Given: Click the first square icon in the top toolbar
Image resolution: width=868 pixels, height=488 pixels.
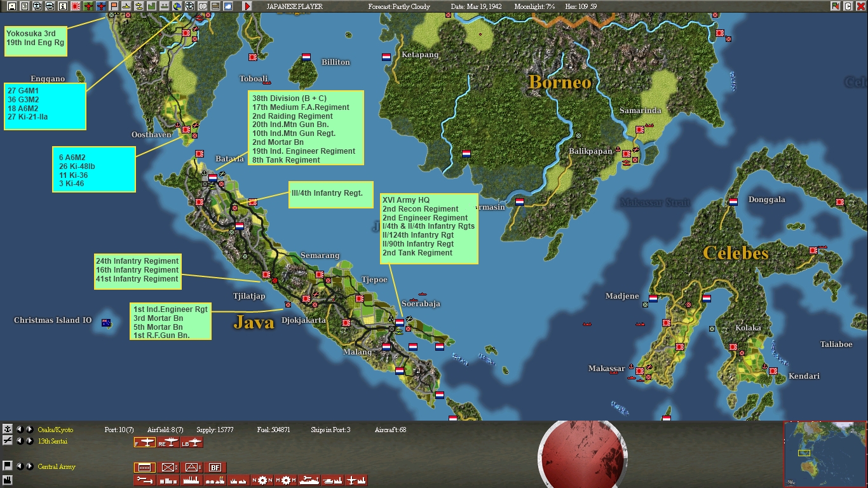Looking at the screenshot, I should [x=11, y=6].
